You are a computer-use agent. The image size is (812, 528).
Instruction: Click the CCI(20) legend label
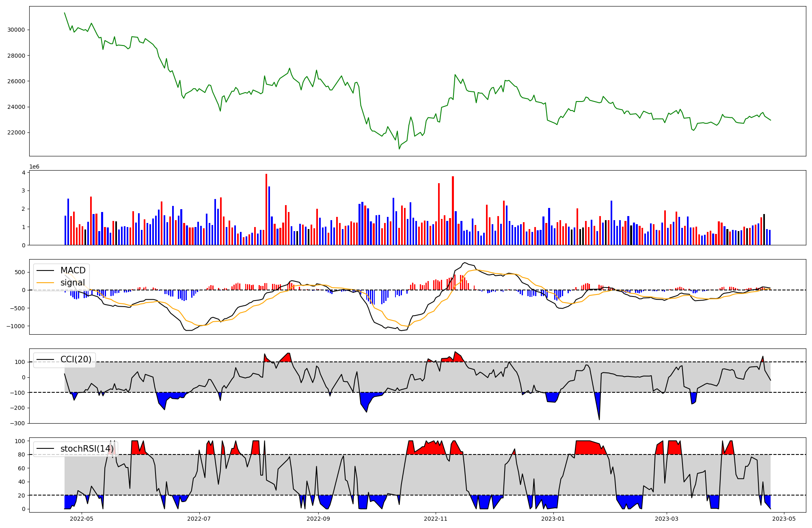click(76, 359)
